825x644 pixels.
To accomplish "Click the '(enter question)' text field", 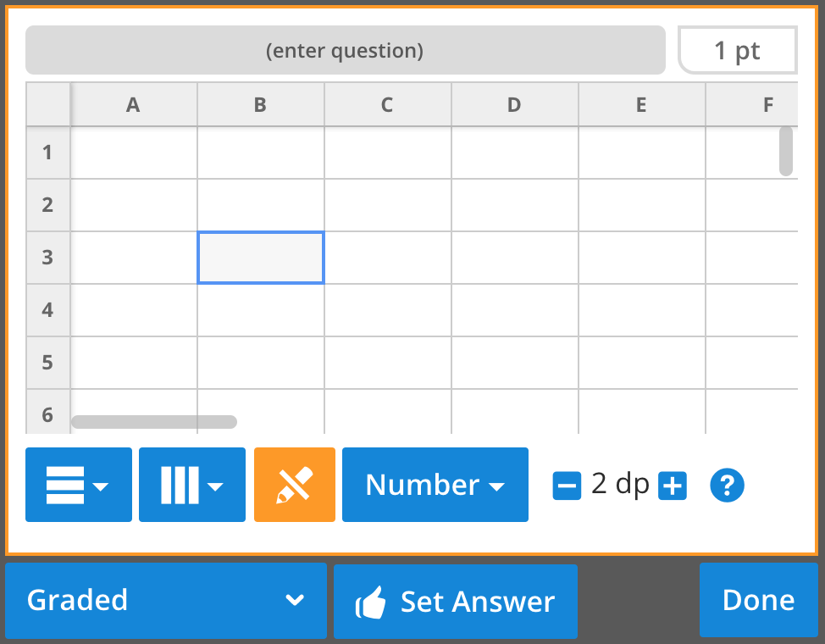I will coord(345,50).
